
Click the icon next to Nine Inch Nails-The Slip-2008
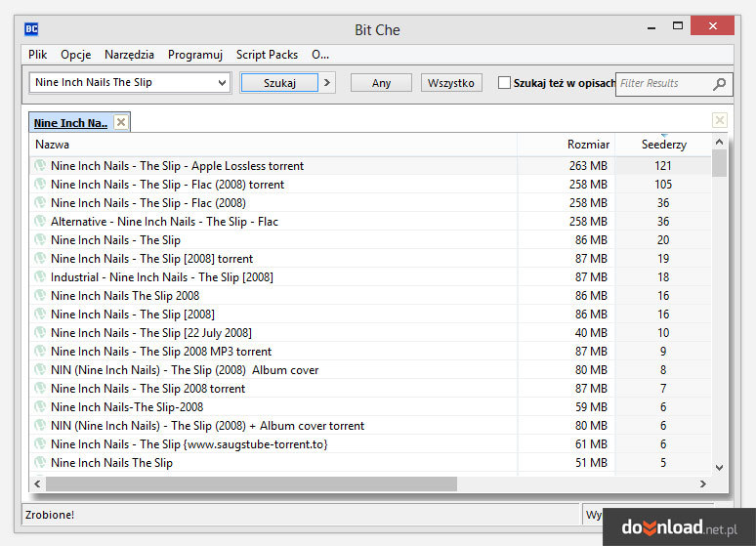click(x=40, y=407)
